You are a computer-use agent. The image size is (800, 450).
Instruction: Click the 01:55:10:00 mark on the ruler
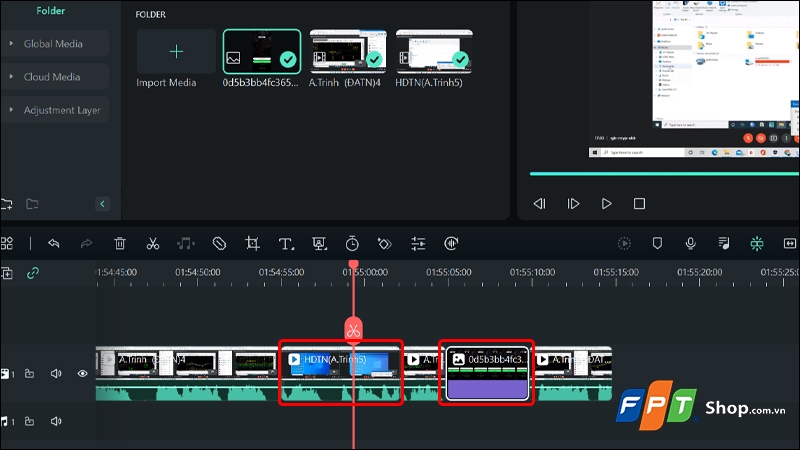tap(532, 272)
